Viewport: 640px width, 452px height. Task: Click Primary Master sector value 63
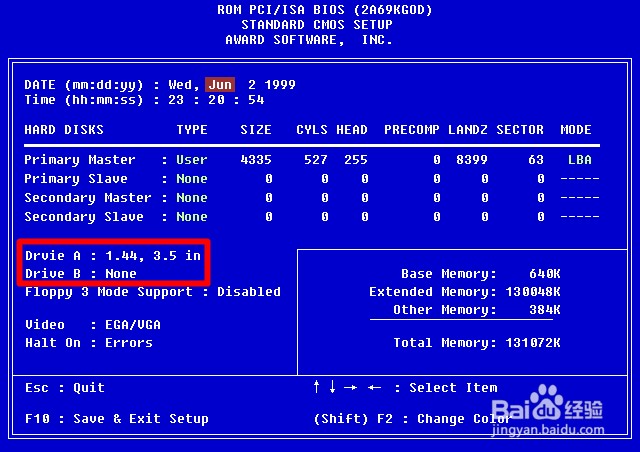pyautogui.click(x=536, y=159)
